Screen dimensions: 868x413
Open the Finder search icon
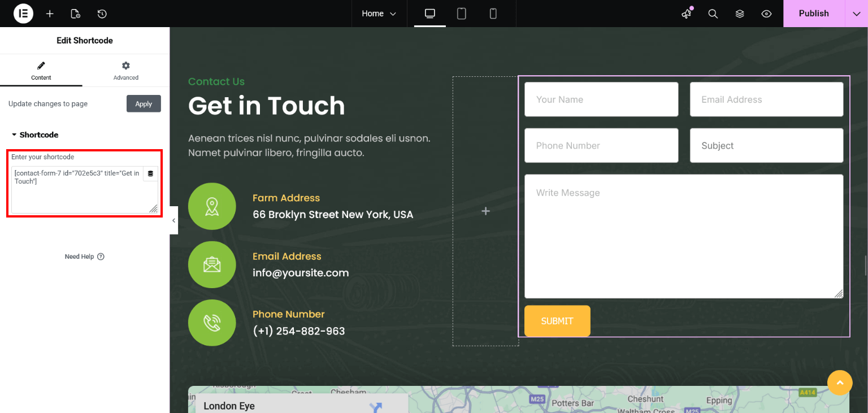point(713,14)
